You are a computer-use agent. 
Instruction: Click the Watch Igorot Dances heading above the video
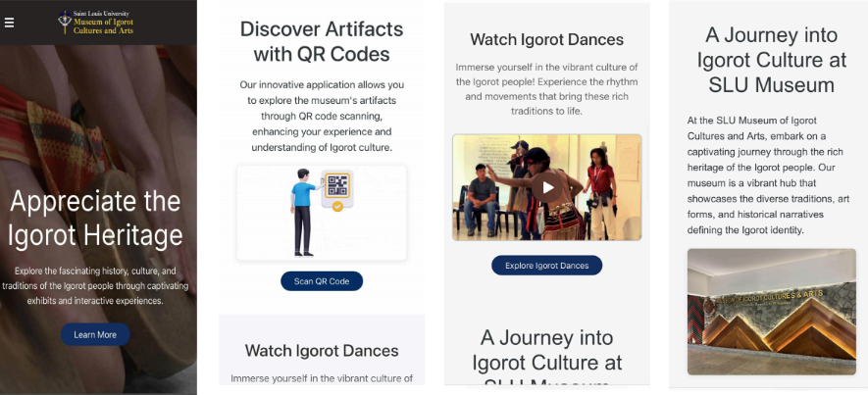pos(547,40)
